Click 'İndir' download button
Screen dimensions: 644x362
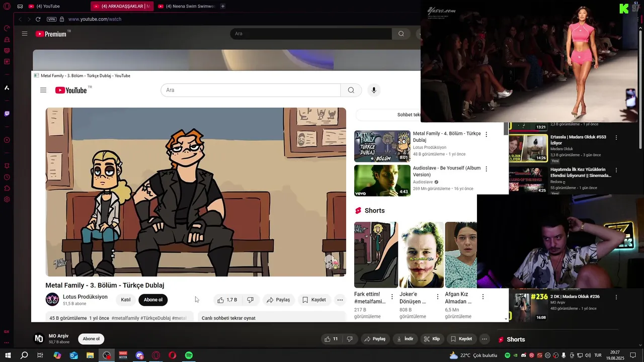pos(405,339)
